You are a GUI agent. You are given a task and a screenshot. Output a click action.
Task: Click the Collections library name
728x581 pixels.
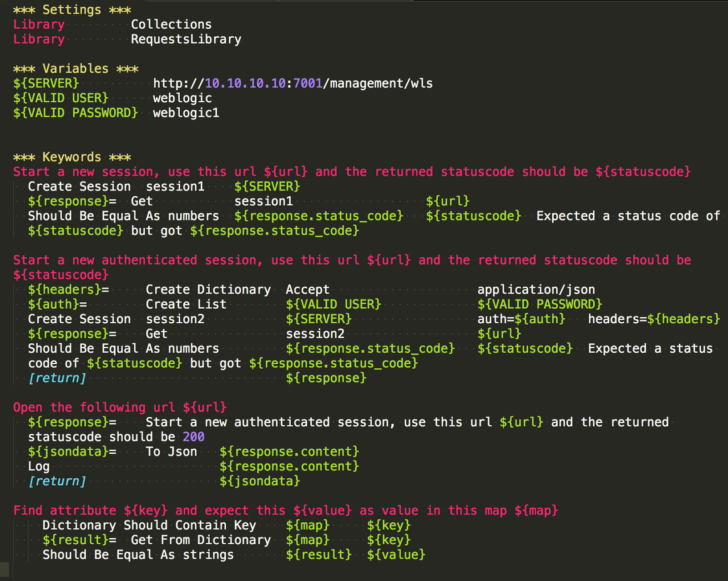pyautogui.click(x=171, y=24)
